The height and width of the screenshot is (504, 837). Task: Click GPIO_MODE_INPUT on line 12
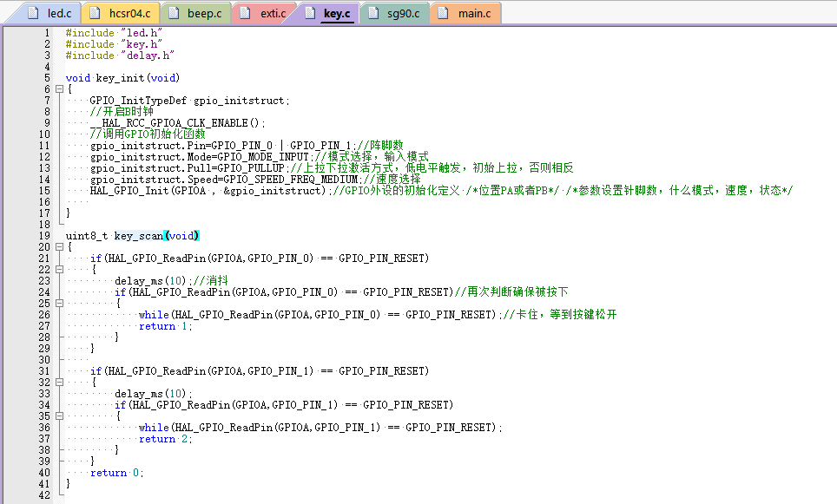point(263,157)
